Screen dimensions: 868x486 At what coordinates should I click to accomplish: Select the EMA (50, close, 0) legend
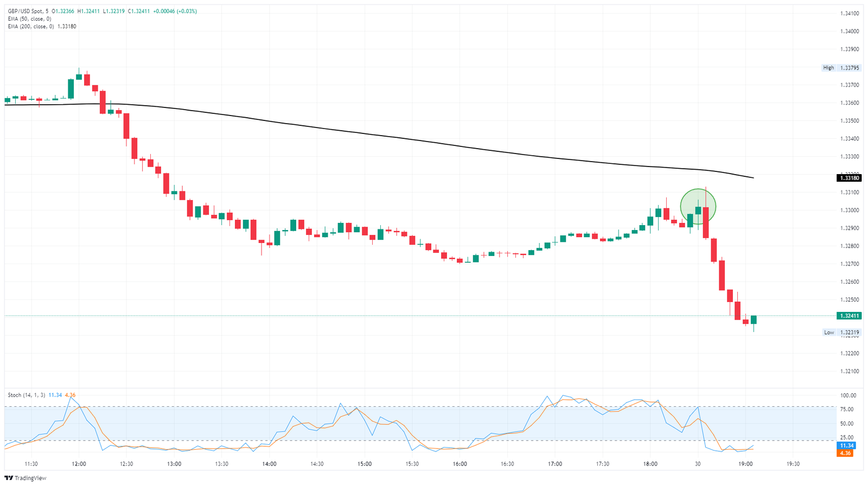29,18
